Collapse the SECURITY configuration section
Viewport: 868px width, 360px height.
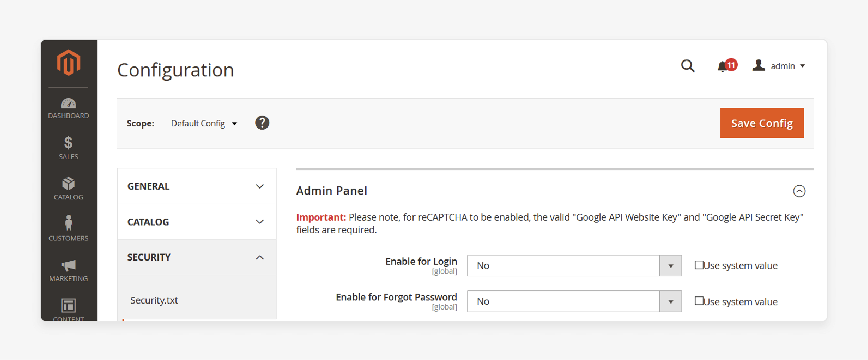197,257
